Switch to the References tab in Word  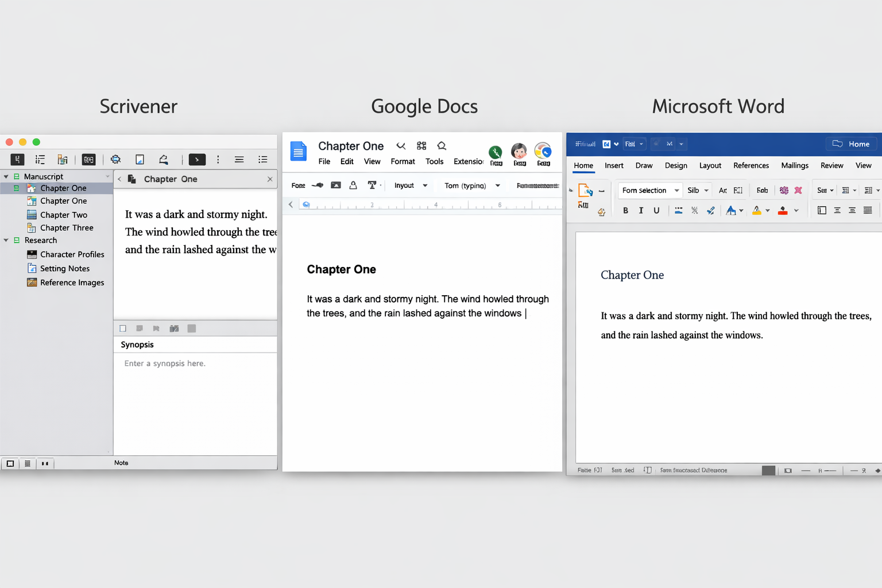751,165
